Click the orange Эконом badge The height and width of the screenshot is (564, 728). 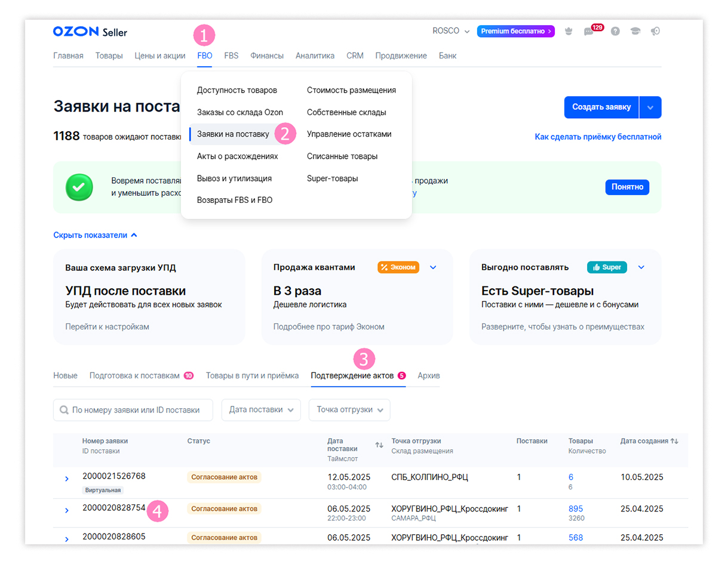click(398, 267)
